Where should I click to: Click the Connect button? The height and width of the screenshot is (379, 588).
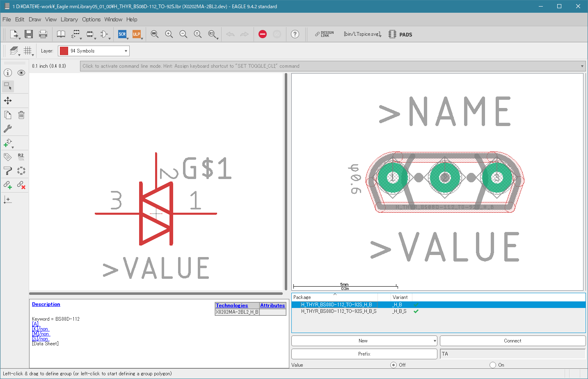pos(512,341)
